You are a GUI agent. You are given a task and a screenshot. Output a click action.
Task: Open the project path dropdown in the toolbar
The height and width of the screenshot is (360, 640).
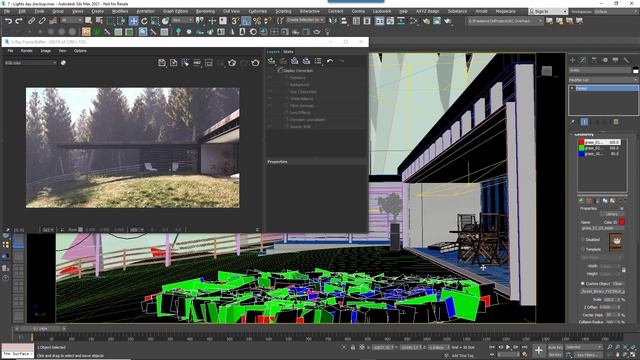[x=505, y=20]
